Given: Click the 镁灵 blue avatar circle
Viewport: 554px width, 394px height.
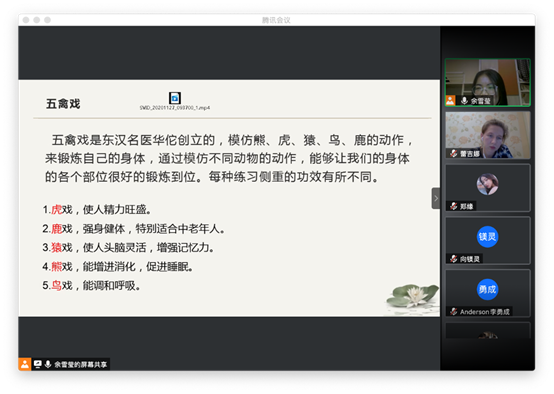Looking at the screenshot, I should pos(487,236).
